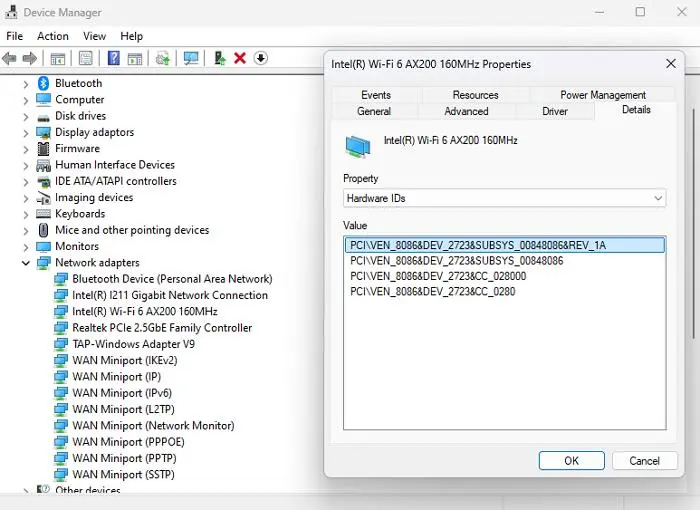The height and width of the screenshot is (510, 700).
Task: Select WAN Miniport (PPPOE) entry
Action: [128, 442]
